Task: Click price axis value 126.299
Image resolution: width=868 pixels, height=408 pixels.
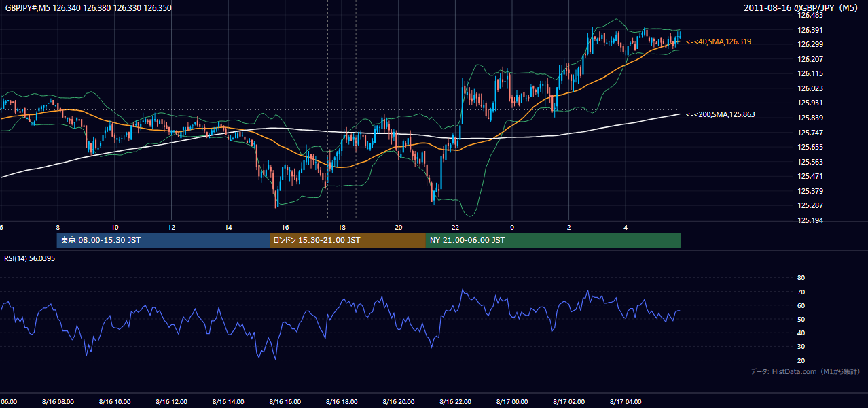Action: point(810,44)
